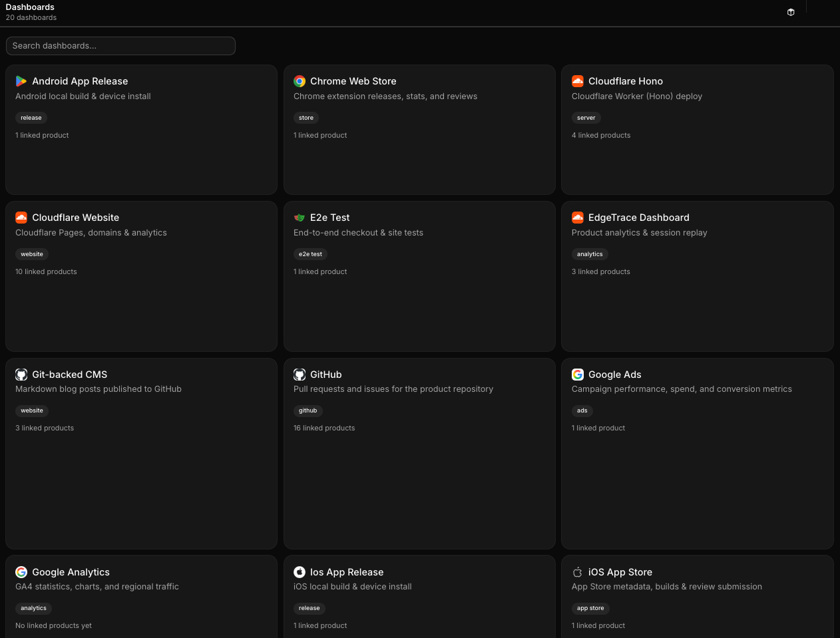The image size is (840, 638).
Task: Open Google Analytics dashboard card title
Action: click(71, 572)
